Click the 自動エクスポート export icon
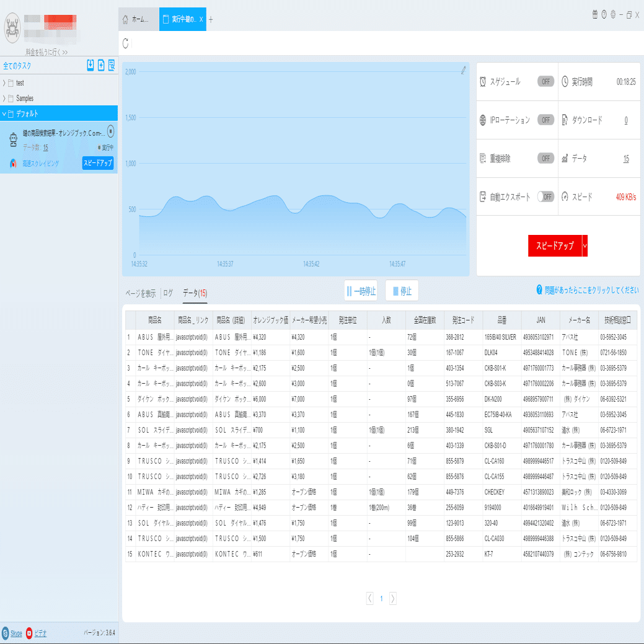The image size is (644, 644). click(x=483, y=196)
